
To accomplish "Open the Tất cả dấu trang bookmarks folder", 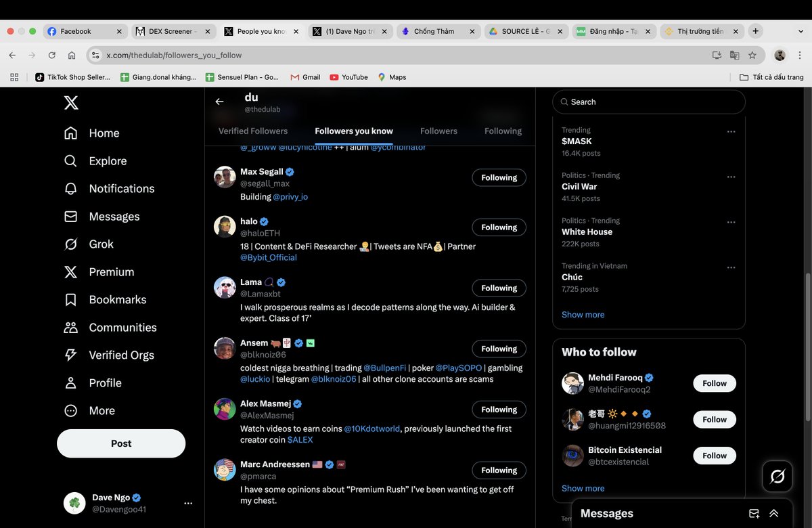I will click(771, 77).
